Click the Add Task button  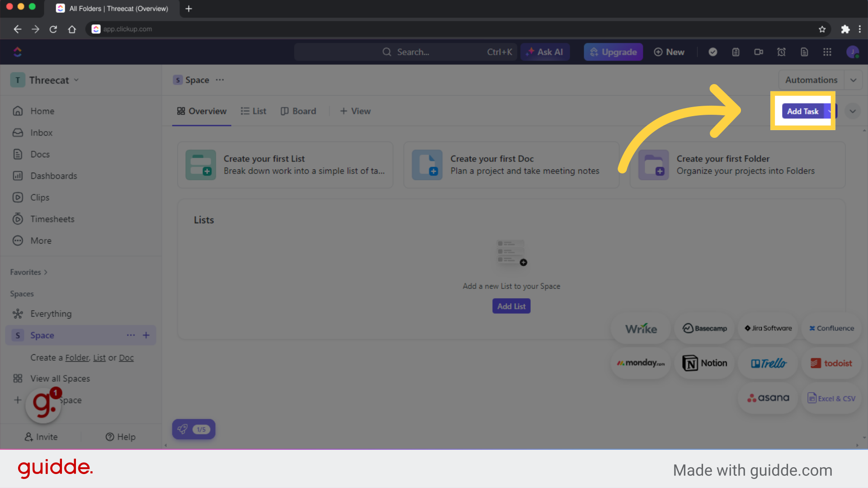coord(803,111)
